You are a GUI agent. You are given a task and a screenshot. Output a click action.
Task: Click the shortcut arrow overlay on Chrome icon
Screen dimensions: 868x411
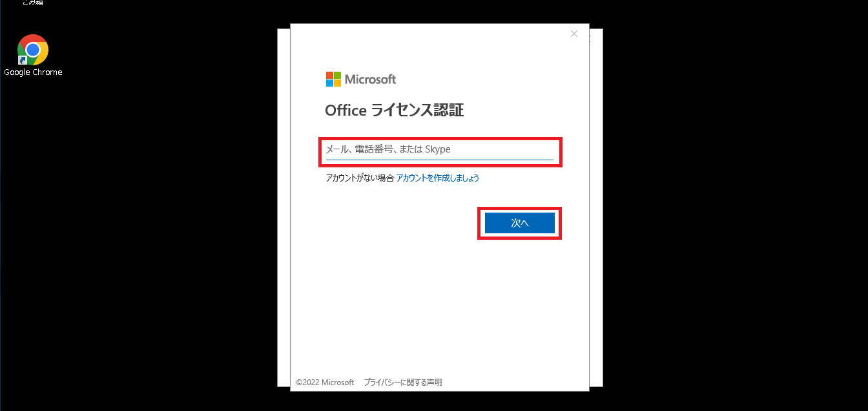[22, 60]
